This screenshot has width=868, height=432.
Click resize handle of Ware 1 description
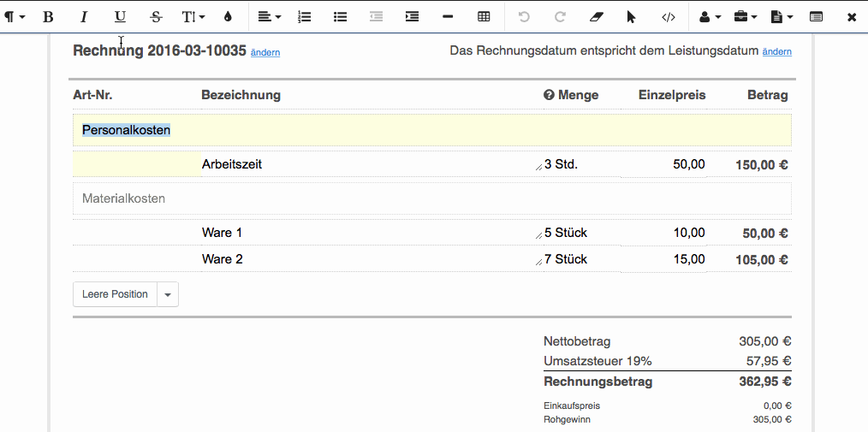pos(538,235)
